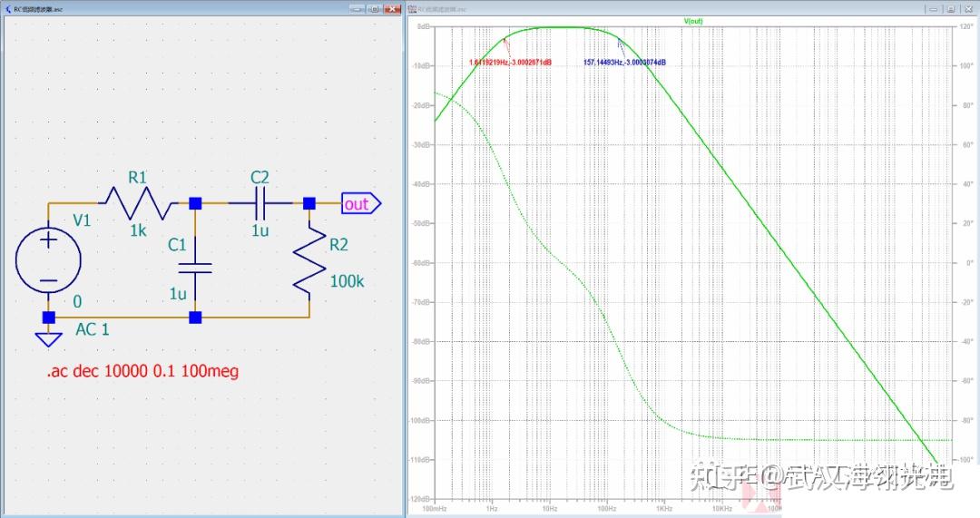Select the V1 voltage source symbol
Screen dimensions: 980x518
[x=48, y=260]
